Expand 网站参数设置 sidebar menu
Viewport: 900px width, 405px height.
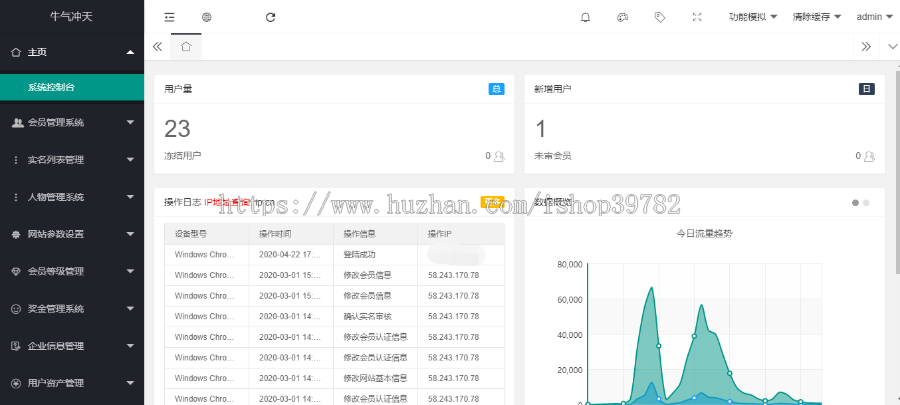pos(72,234)
